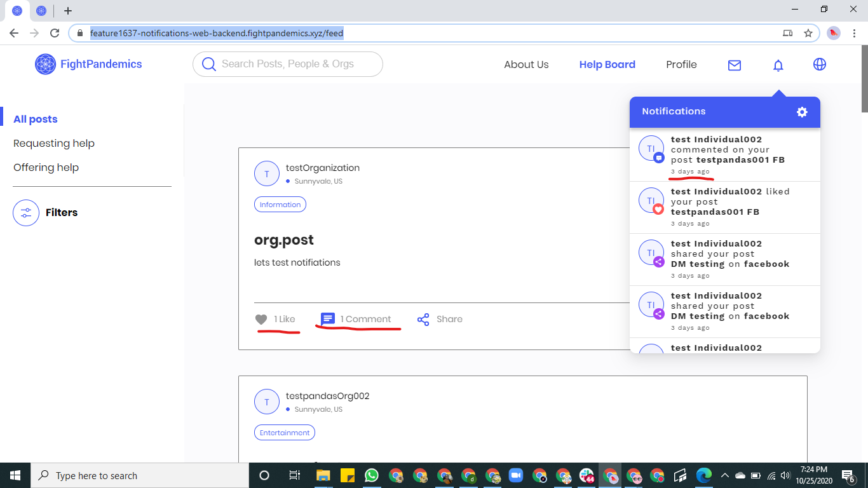Switch to Requesting help posts
The height and width of the screenshot is (488, 868).
click(x=54, y=144)
